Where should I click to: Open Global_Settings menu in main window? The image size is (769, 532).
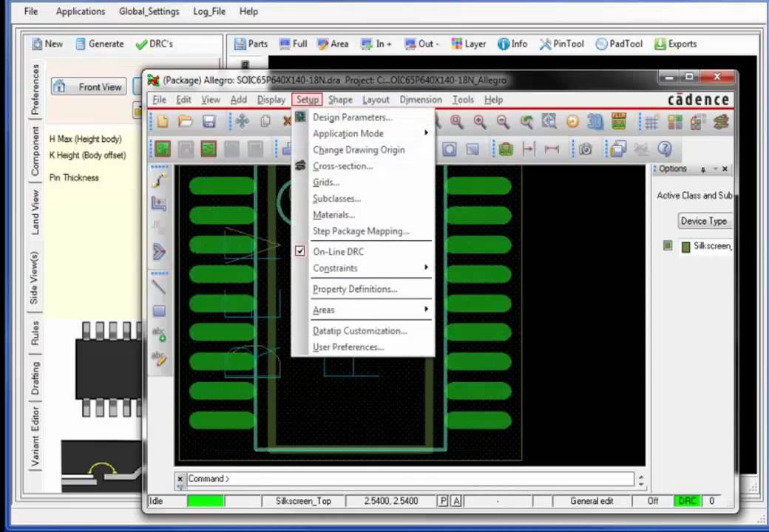click(149, 11)
